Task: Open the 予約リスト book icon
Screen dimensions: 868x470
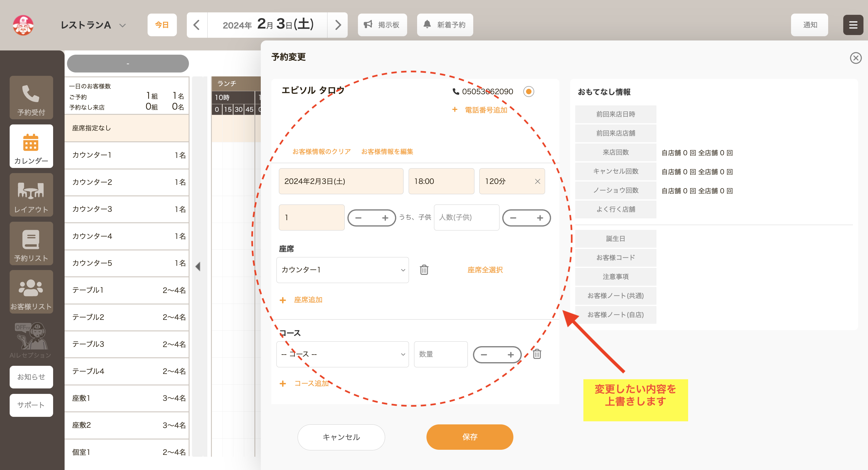Action: pos(31,243)
